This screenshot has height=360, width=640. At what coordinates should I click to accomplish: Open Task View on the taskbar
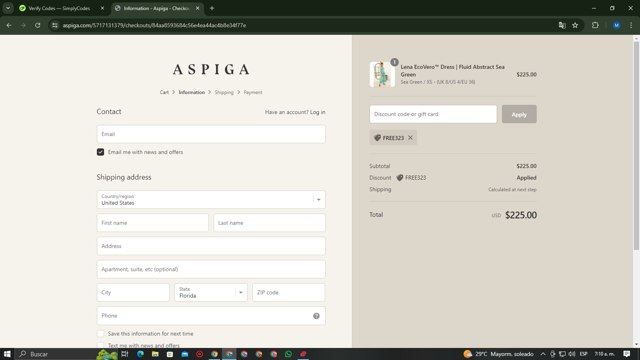[125, 354]
